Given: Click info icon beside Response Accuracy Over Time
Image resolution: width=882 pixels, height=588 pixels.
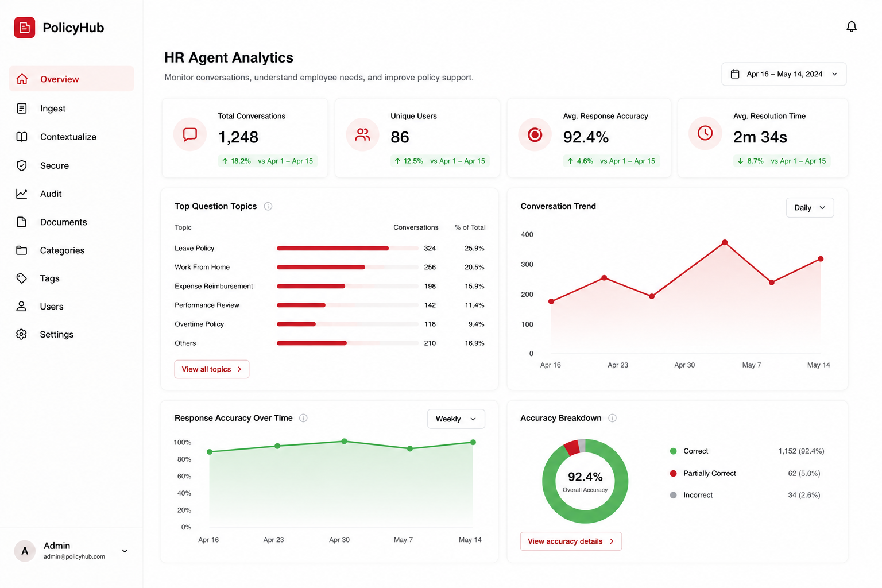Looking at the screenshot, I should 304,418.
